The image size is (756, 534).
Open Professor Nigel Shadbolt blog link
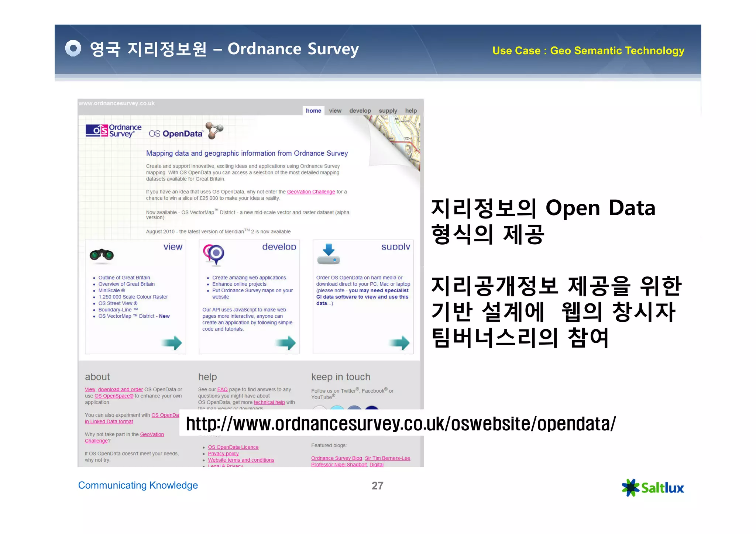click(x=339, y=465)
